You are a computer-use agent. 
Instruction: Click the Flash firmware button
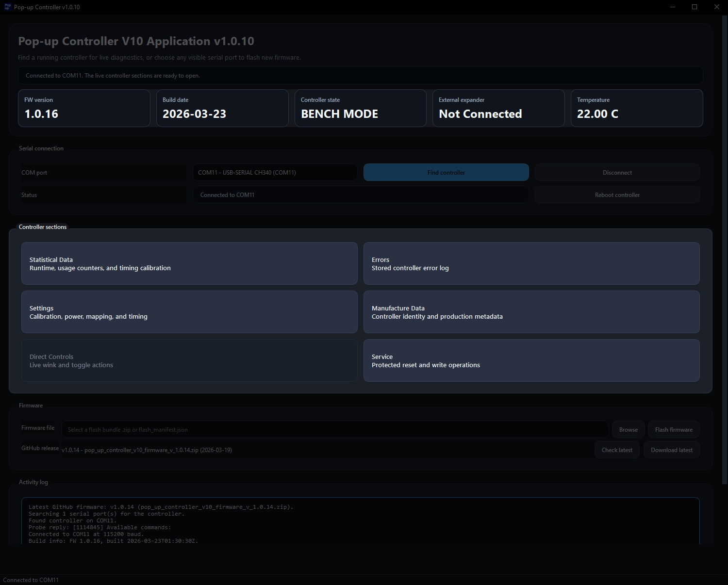(x=674, y=429)
